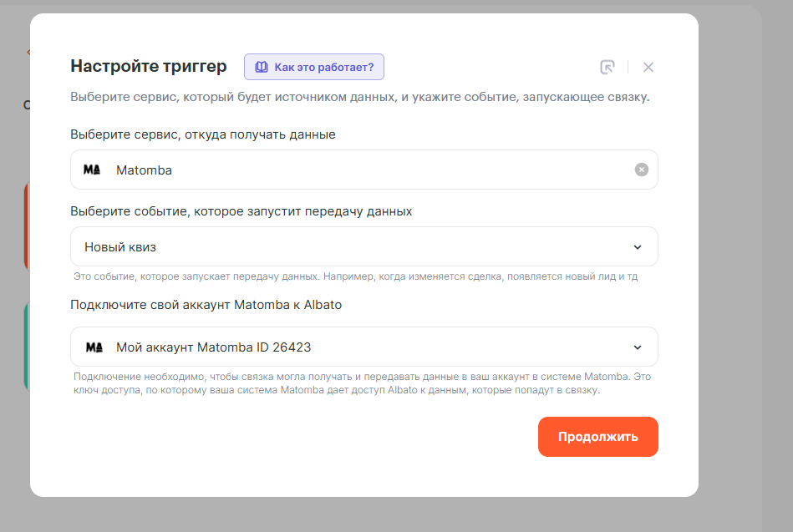This screenshot has width=793, height=532.
Task: Click the description text under the dialog title
Action: click(x=359, y=98)
